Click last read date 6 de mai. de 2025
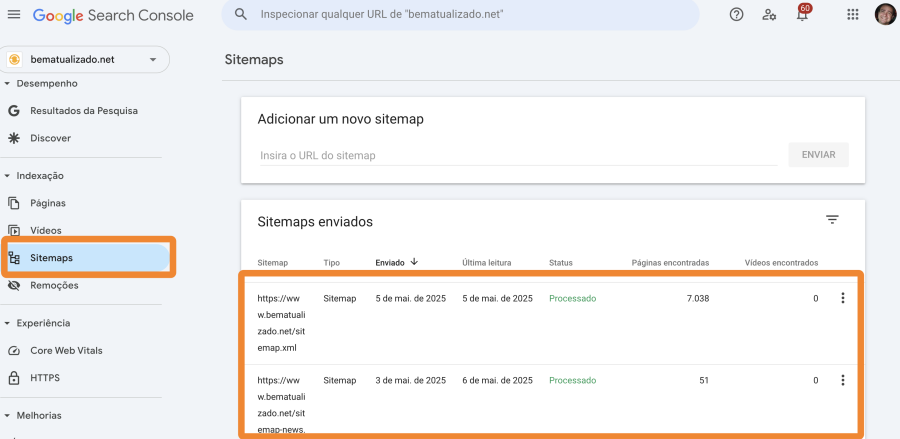 click(498, 380)
